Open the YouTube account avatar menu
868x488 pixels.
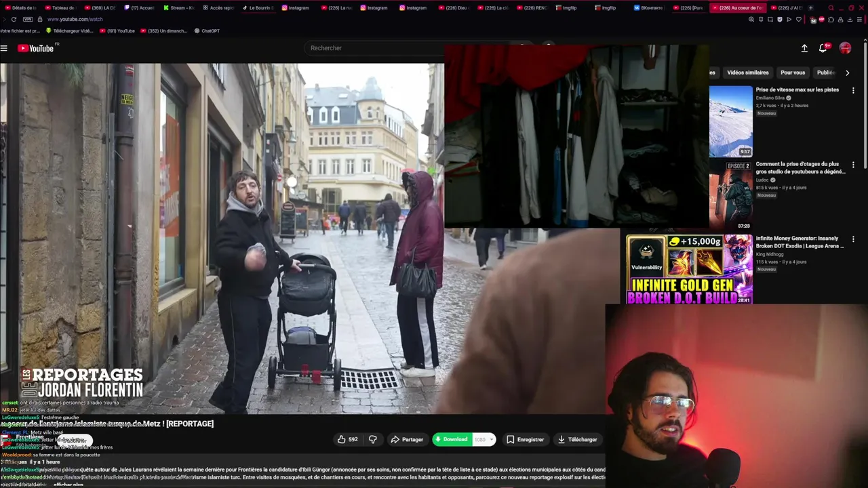(845, 48)
